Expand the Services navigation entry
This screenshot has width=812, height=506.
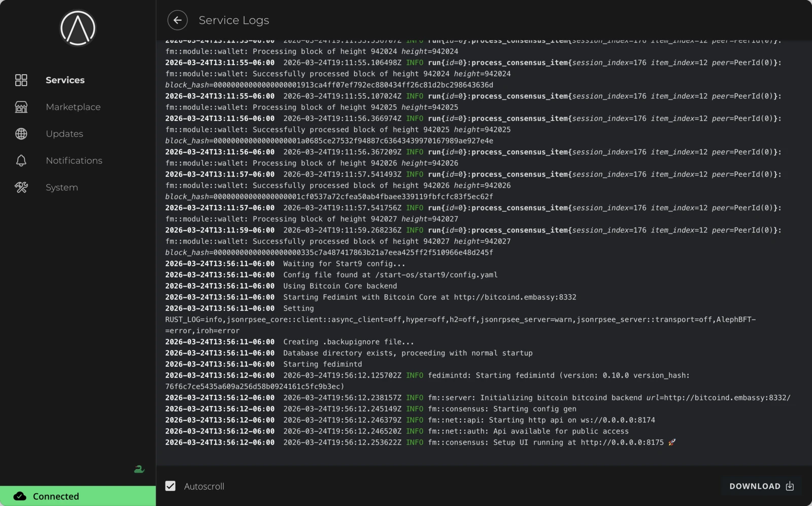pyautogui.click(x=64, y=80)
